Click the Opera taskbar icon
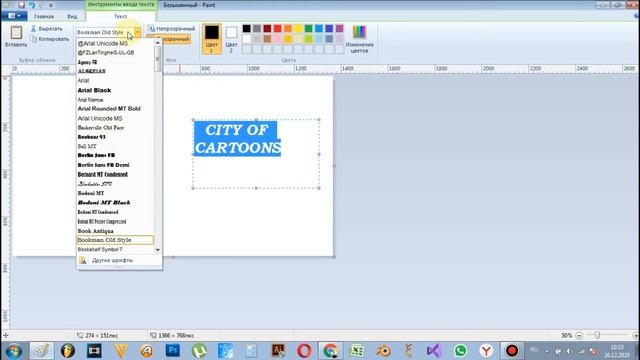The width and height of the screenshot is (640, 360). [x=304, y=351]
